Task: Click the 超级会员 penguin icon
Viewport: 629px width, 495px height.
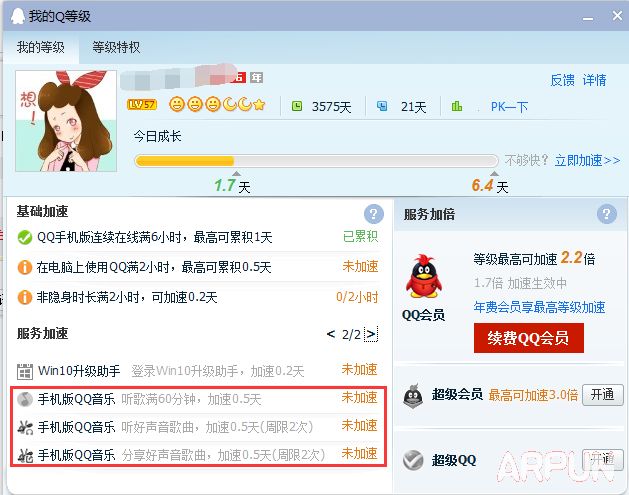Action: [413, 396]
